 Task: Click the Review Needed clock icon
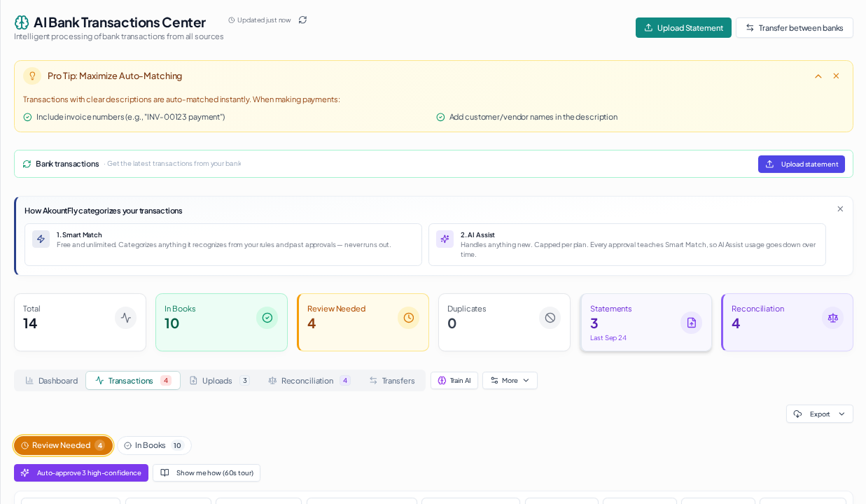pyautogui.click(x=409, y=318)
